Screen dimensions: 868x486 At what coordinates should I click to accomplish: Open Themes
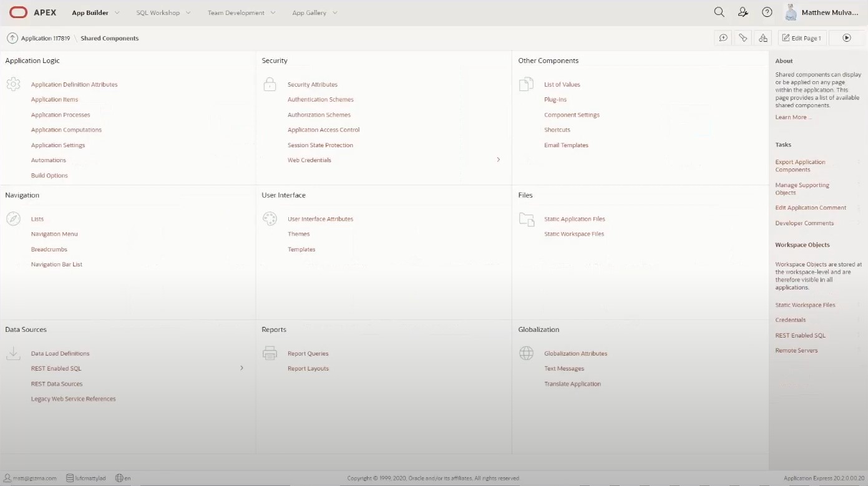[299, 234]
